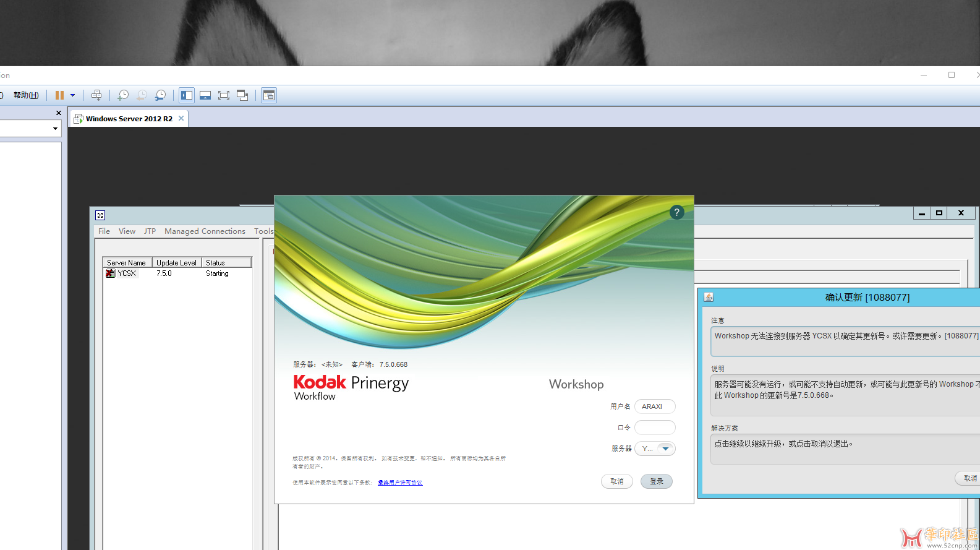Open the power options dropdown arrow
Image resolution: width=980 pixels, height=550 pixels.
pos(72,95)
